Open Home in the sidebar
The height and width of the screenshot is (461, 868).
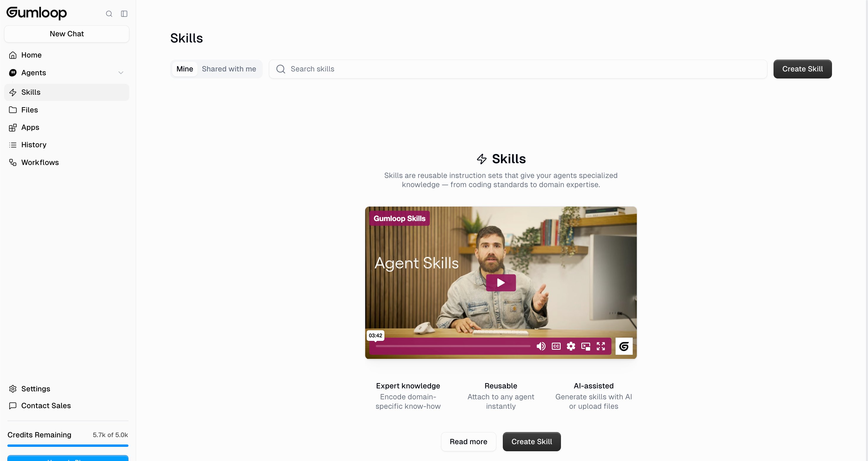click(x=67, y=55)
